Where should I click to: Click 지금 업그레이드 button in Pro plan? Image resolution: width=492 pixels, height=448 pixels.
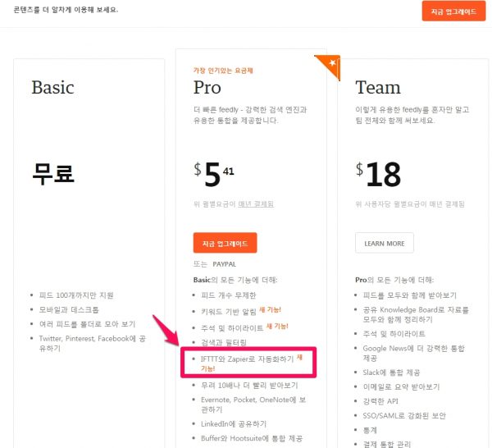point(225,243)
